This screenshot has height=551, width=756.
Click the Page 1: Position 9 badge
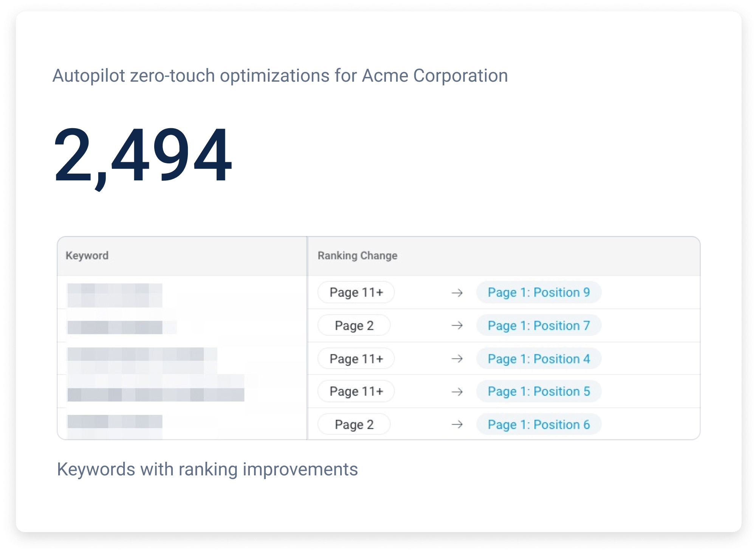pyautogui.click(x=539, y=292)
